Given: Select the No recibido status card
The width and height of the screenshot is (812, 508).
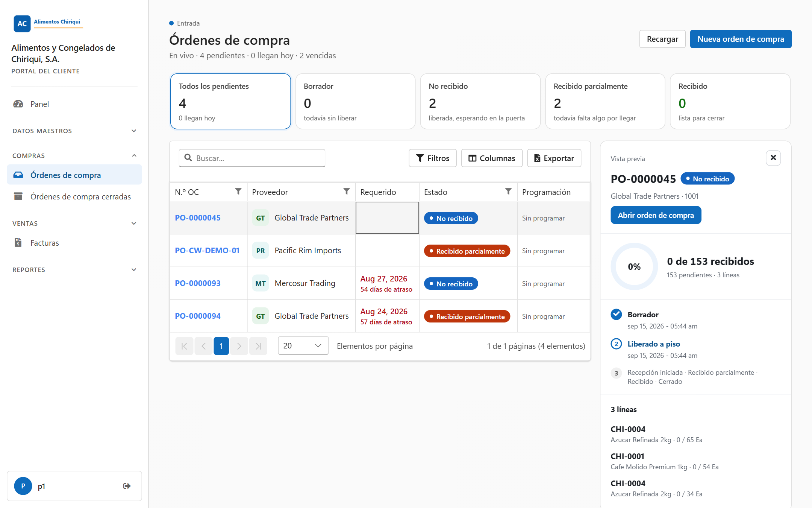Looking at the screenshot, I should click(480, 101).
